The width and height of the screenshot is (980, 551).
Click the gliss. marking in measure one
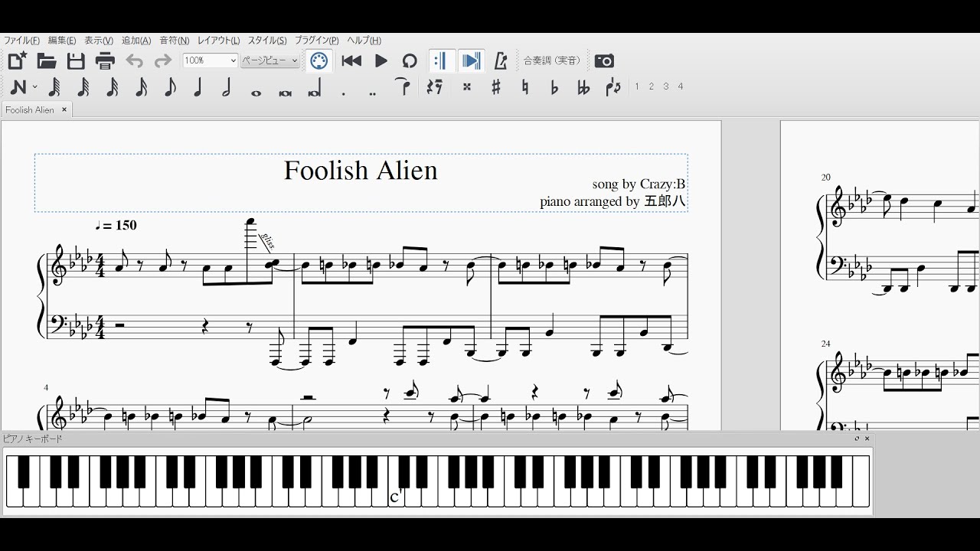(x=267, y=242)
